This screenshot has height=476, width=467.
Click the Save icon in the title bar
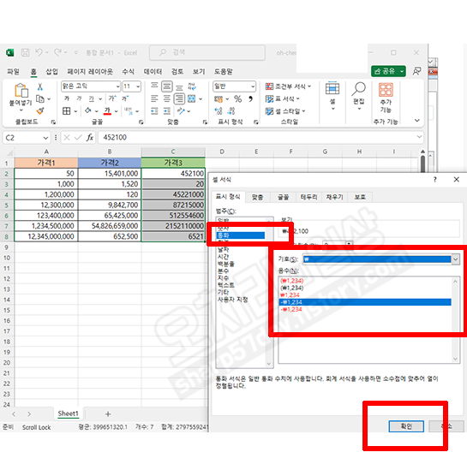click(x=25, y=52)
